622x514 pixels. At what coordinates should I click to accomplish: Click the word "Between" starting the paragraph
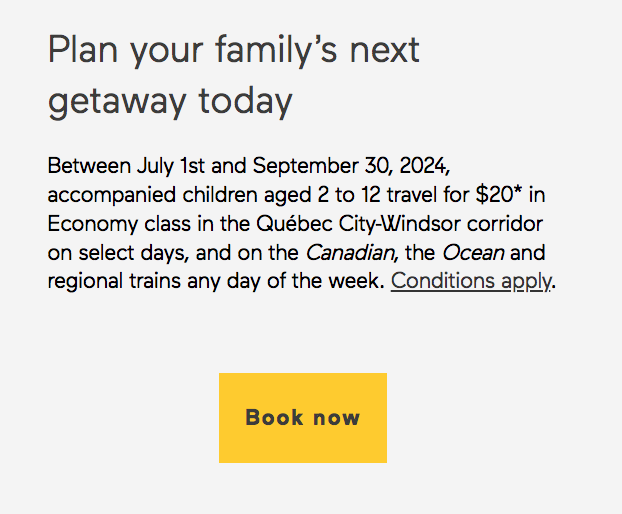click(x=89, y=166)
